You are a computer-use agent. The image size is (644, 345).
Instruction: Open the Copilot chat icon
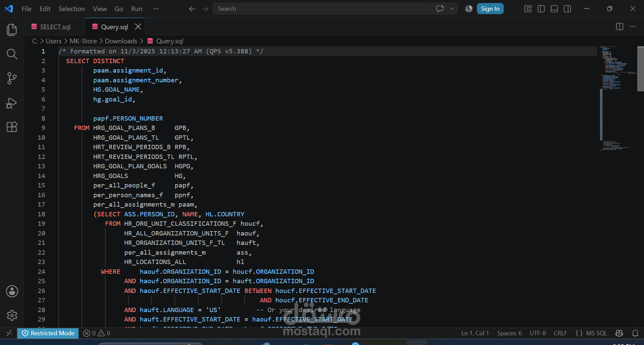[x=440, y=9]
